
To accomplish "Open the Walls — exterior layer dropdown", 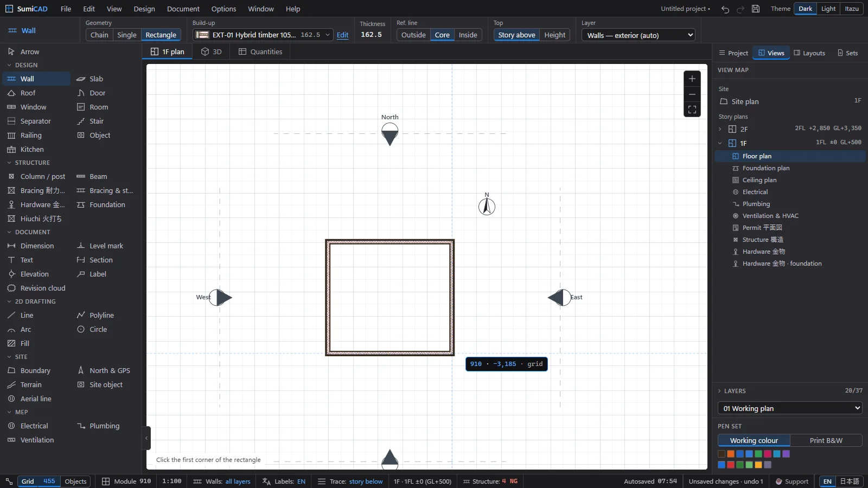I will [639, 35].
